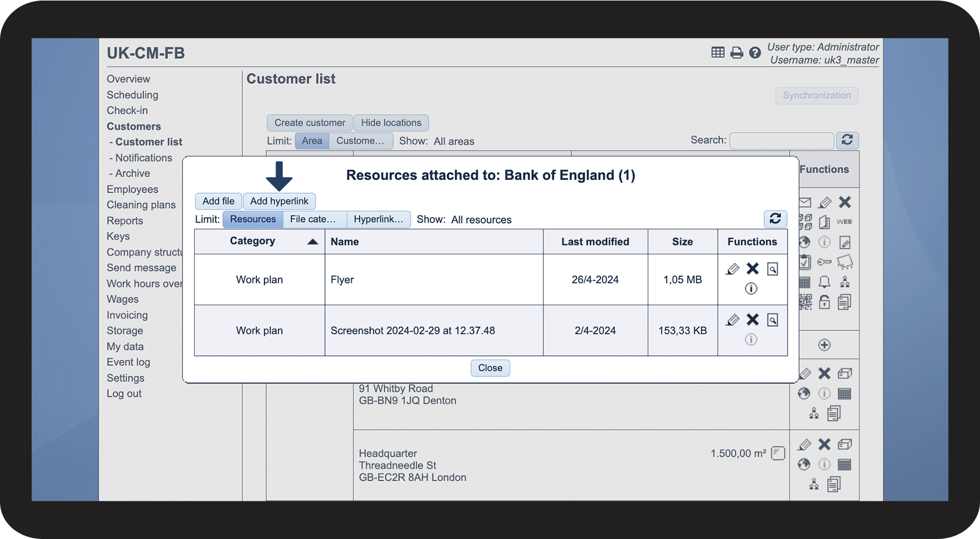The image size is (980, 539).
Task: Open the table view icon in header
Action: pos(718,52)
